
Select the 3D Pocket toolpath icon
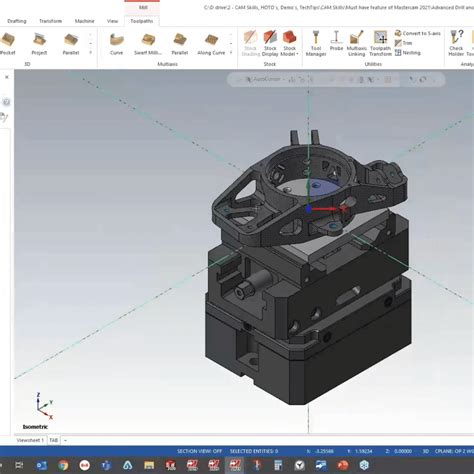click(x=7, y=43)
